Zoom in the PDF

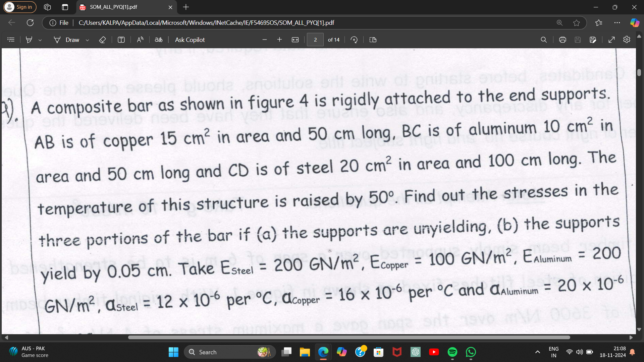tap(279, 40)
